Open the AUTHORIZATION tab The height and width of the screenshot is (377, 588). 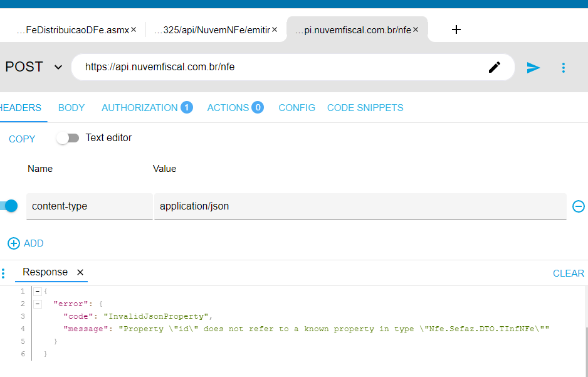(x=140, y=108)
